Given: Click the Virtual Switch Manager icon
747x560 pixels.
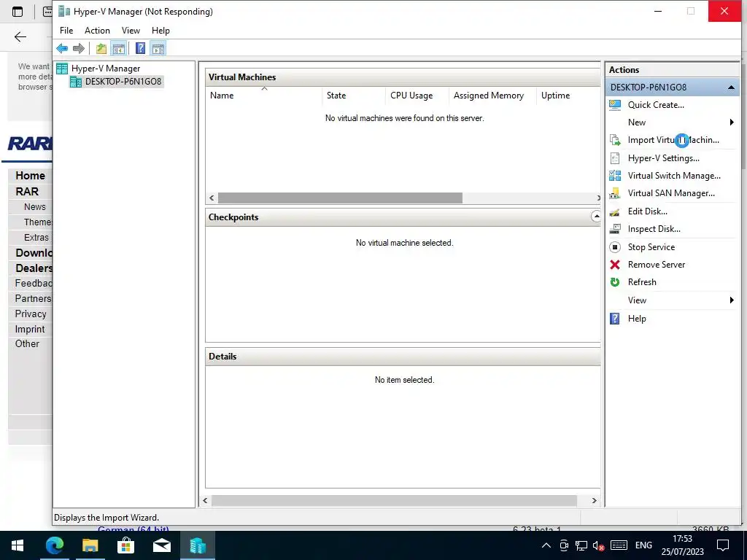Looking at the screenshot, I should [x=615, y=176].
